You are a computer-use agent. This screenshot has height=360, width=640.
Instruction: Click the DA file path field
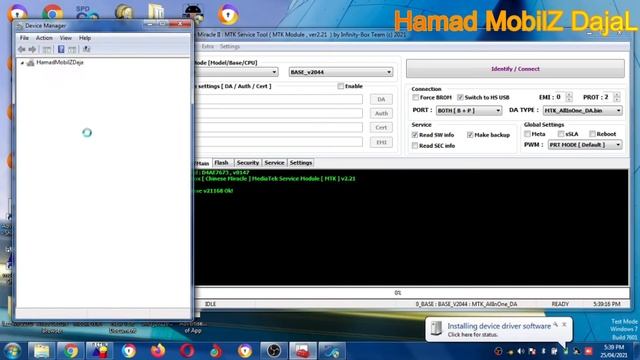pyautogui.click(x=278, y=99)
